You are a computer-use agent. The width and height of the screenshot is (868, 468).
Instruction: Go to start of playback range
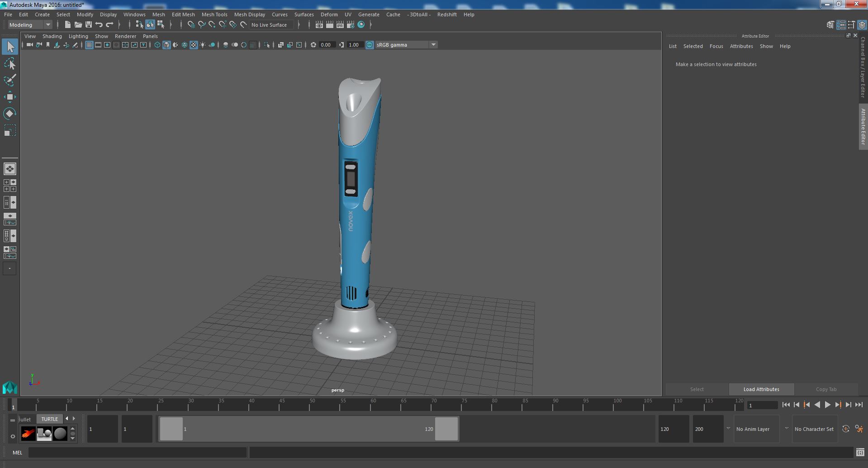point(786,405)
